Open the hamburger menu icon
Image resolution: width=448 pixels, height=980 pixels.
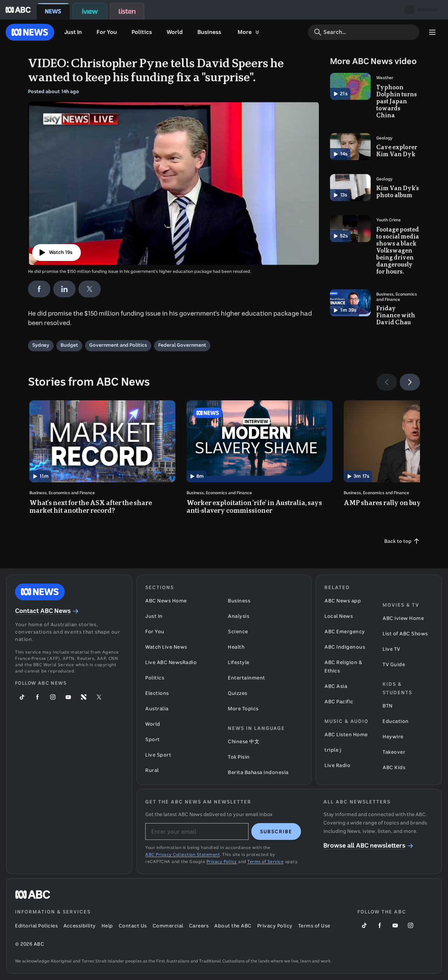(432, 32)
